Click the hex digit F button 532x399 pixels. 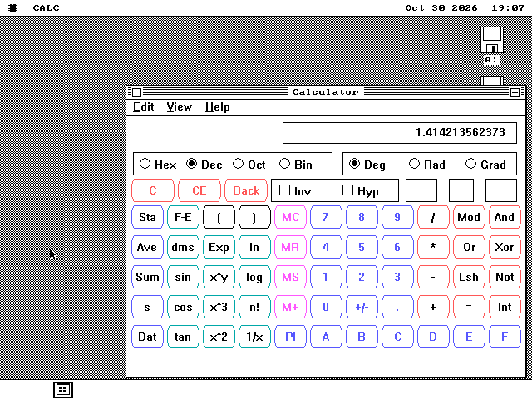tap(505, 337)
